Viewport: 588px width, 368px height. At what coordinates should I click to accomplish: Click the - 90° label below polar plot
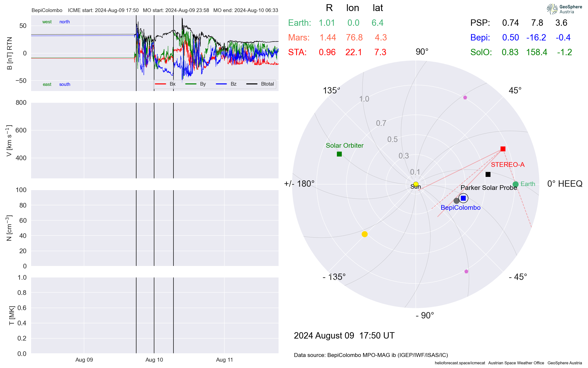click(425, 315)
